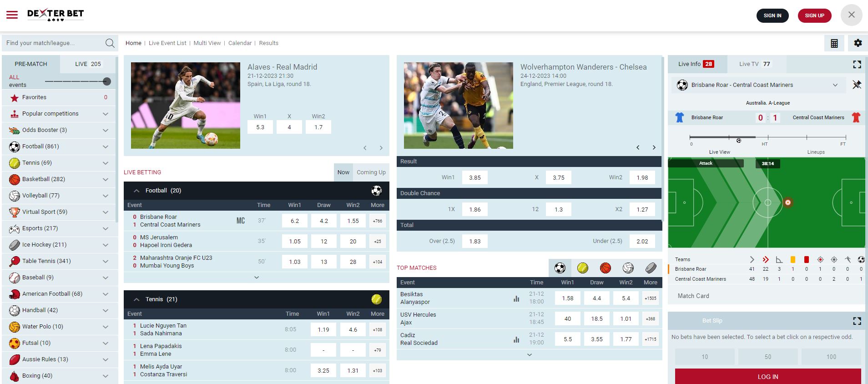Expand Live Info panel to fullscreen

tap(857, 65)
